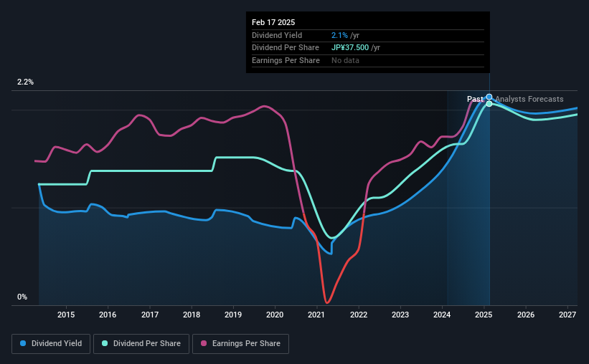The image size is (589, 364).
Task: Click the Past label on the chart
Action: tap(475, 99)
